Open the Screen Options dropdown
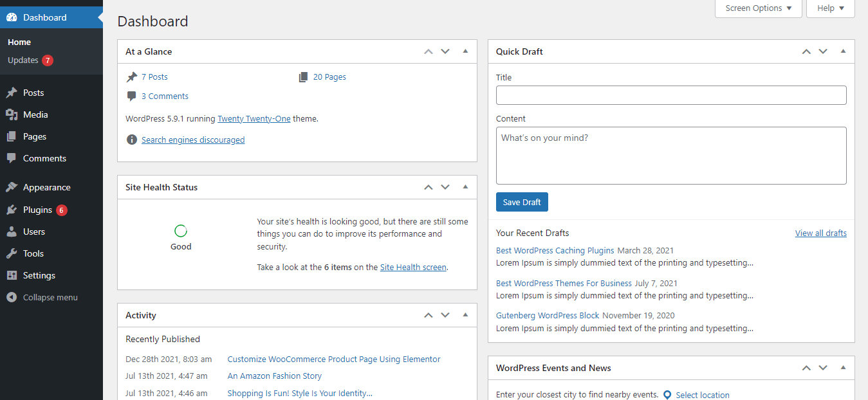868x400 pixels. tap(759, 8)
